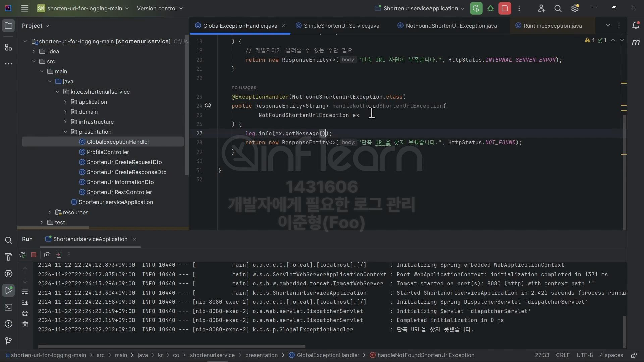Image resolution: width=644 pixels, height=362 pixels.
Task: Click the UTF-8 encoding status button
Action: (584, 355)
